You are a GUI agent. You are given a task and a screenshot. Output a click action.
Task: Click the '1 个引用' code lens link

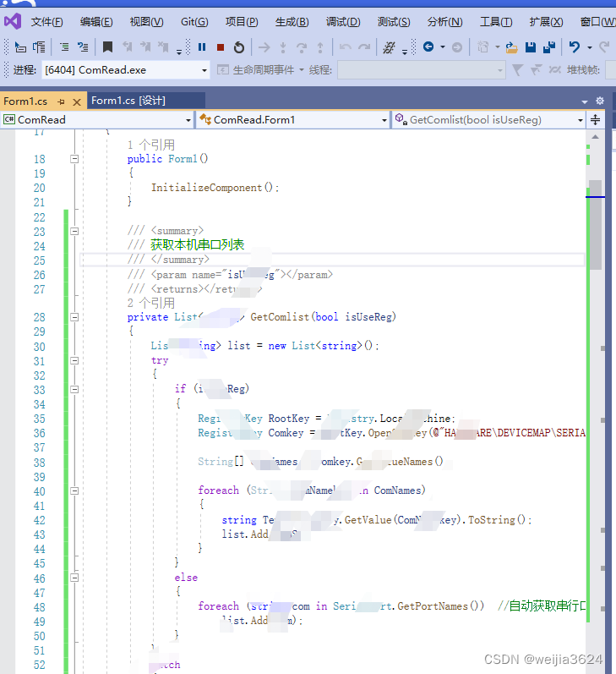pos(151,145)
